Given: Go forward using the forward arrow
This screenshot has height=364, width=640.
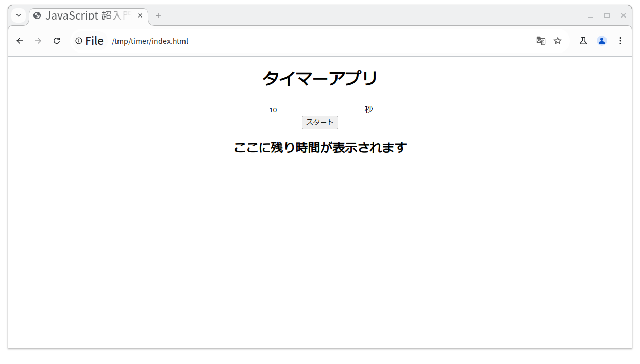Looking at the screenshot, I should 38,41.
